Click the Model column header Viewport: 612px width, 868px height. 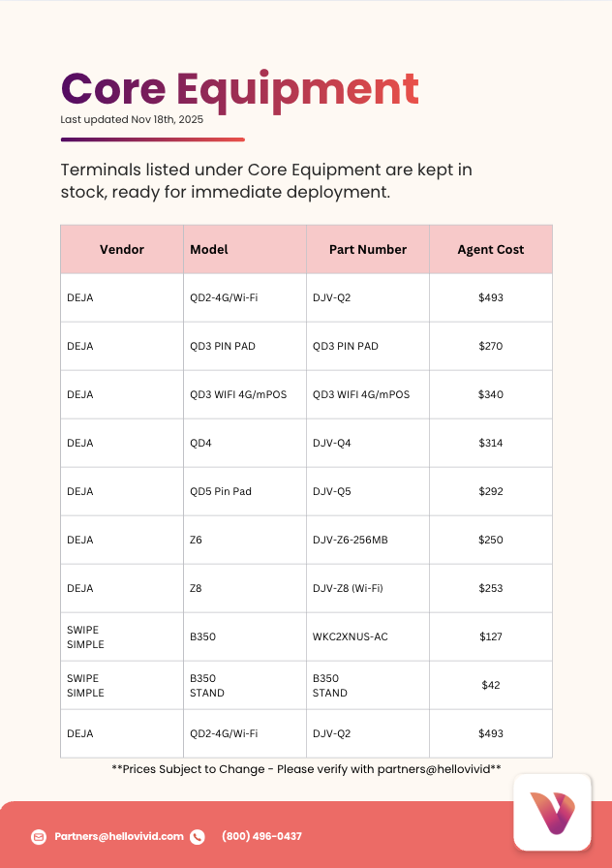tap(209, 249)
